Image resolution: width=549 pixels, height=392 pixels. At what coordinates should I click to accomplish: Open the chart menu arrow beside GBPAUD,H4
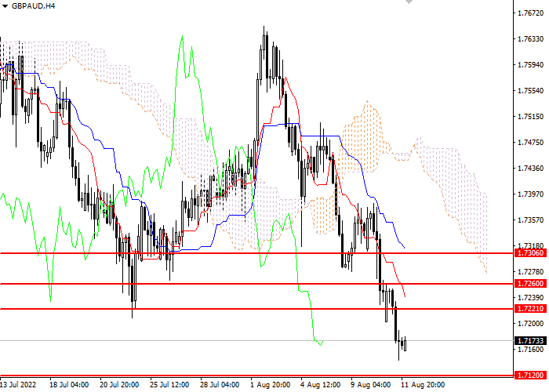click(5, 6)
